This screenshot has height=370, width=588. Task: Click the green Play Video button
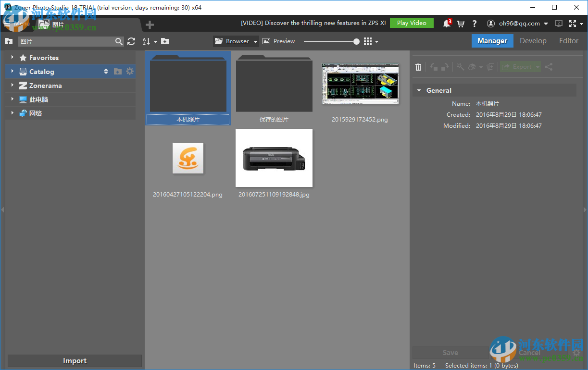click(x=411, y=23)
